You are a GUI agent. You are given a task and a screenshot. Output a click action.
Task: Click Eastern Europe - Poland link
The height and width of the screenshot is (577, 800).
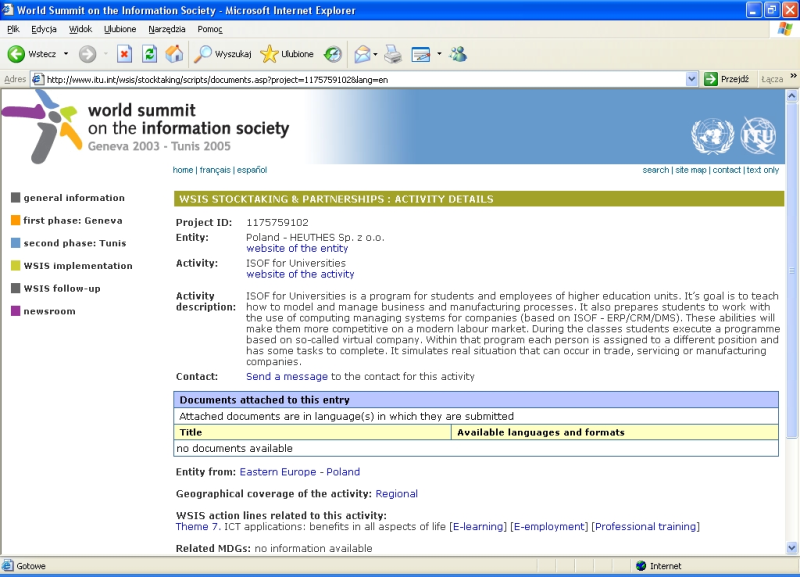tap(299, 472)
